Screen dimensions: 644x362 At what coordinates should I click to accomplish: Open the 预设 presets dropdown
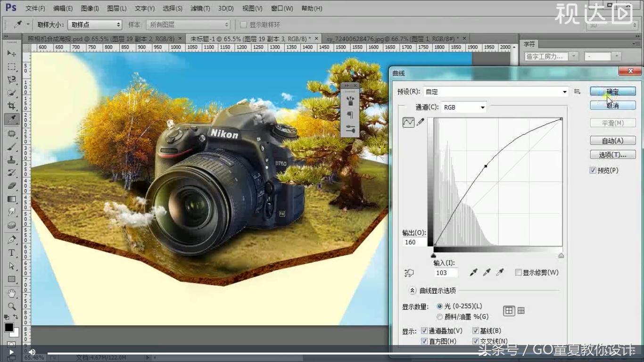pyautogui.click(x=495, y=91)
